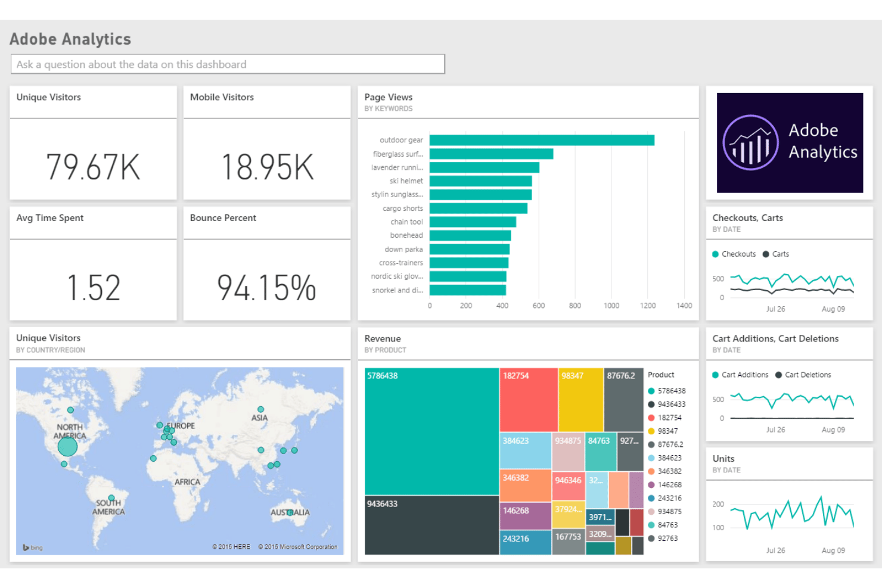Screen dimensions: 882x588
Task: Click legend dot for product 84763
Action: pos(651,525)
